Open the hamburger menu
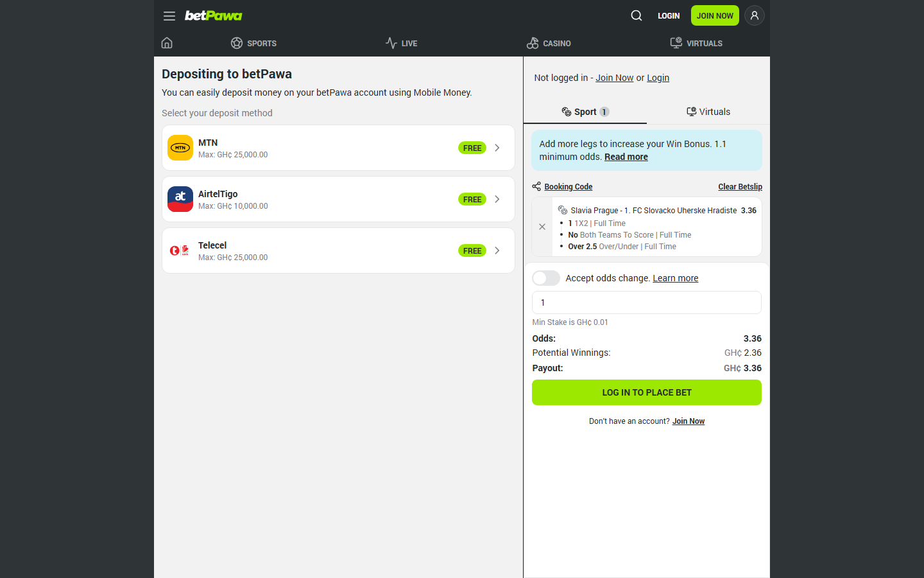The height and width of the screenshot is (578, 924). pos(169,16)
